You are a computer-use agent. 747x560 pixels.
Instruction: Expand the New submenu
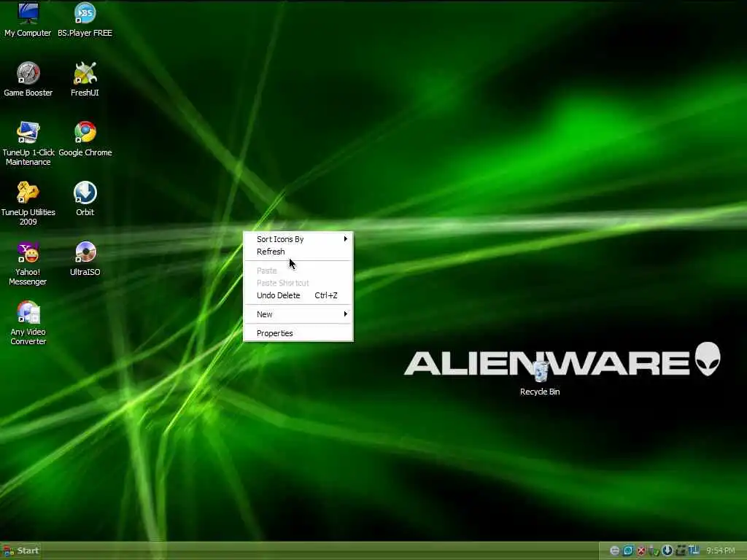click(298, 314)
